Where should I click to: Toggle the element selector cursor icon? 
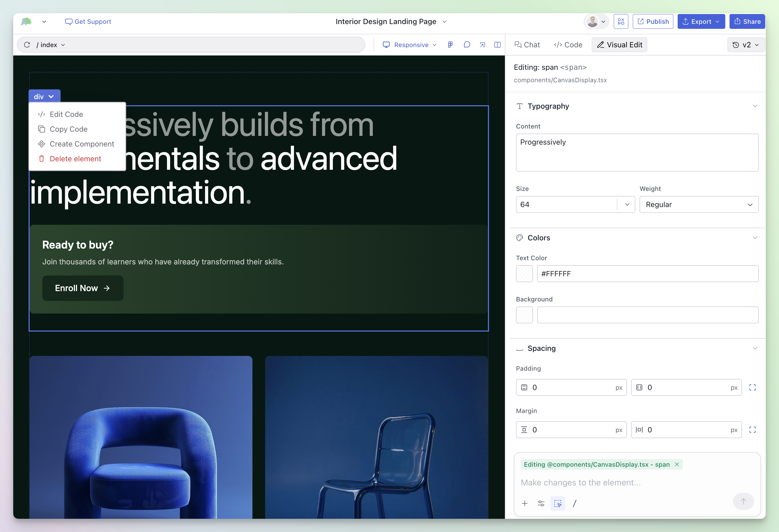(558, 503)
